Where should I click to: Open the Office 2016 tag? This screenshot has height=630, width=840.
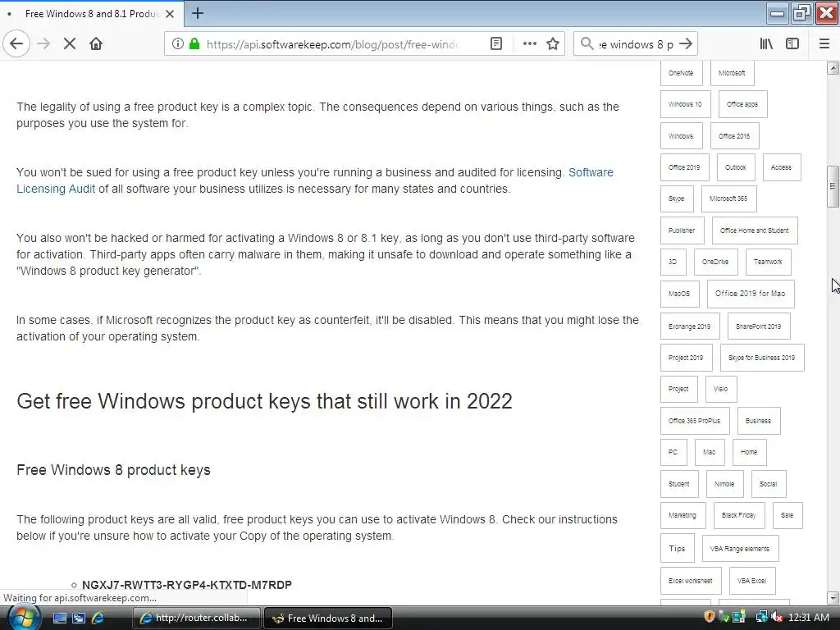pos(734,136)
